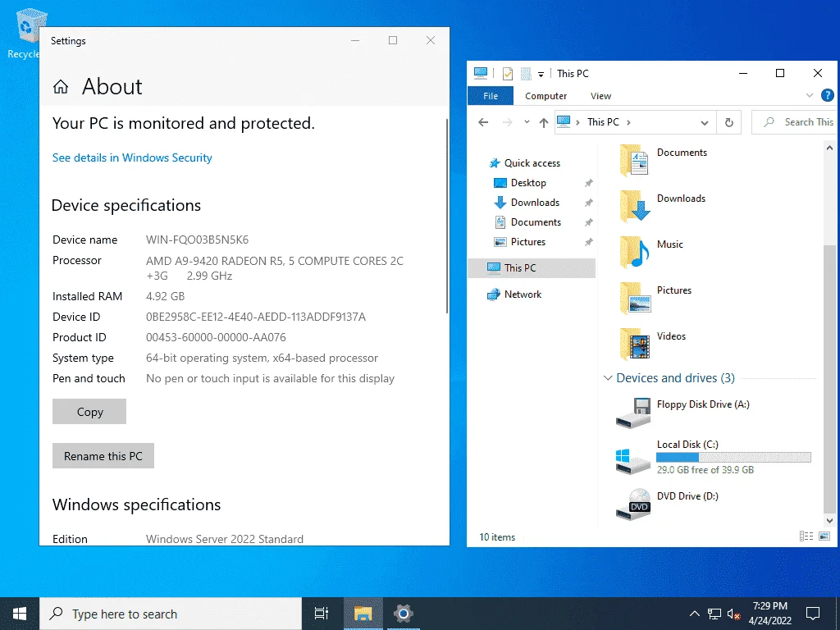Click the Pictures folder icon in file list

click(634, 299)
